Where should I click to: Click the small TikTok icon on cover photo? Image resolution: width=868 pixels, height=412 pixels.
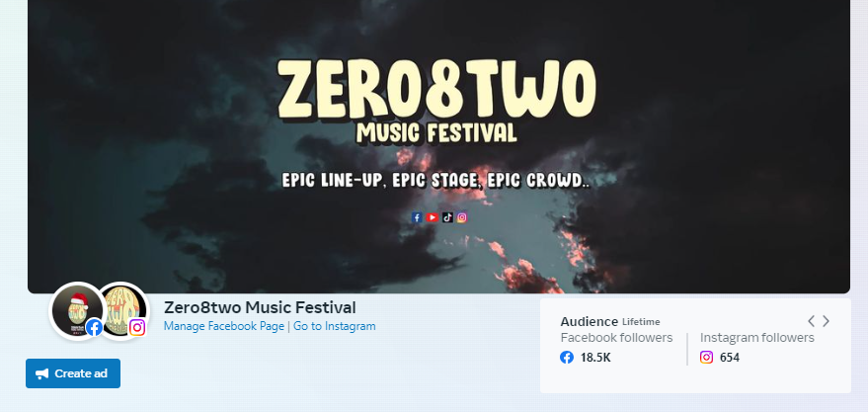point(448,217)
